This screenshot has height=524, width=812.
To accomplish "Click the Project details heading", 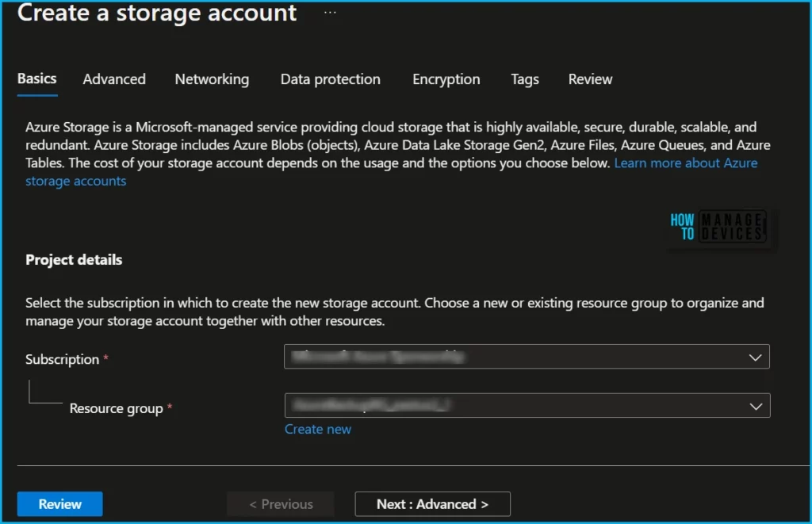I will pyautogui.click(x=74, y=260).
